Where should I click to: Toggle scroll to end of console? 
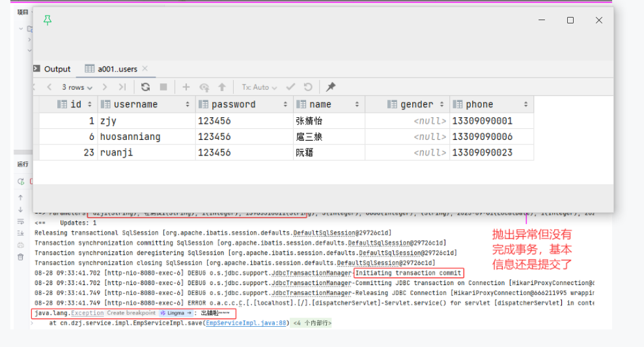click(21, 234)
